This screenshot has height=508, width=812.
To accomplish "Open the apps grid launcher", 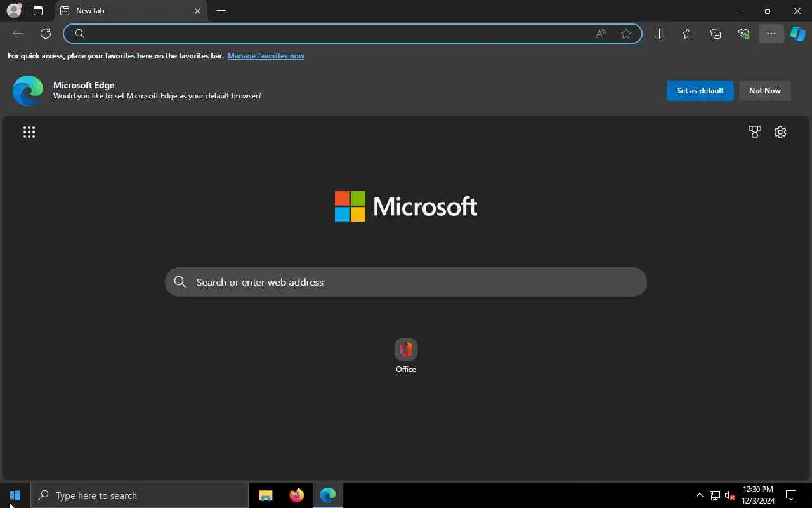I will (29, 132).
